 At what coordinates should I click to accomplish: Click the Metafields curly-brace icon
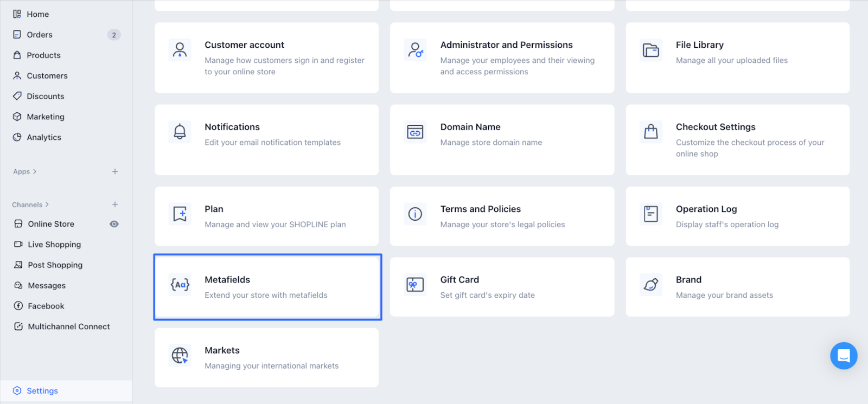180,285
